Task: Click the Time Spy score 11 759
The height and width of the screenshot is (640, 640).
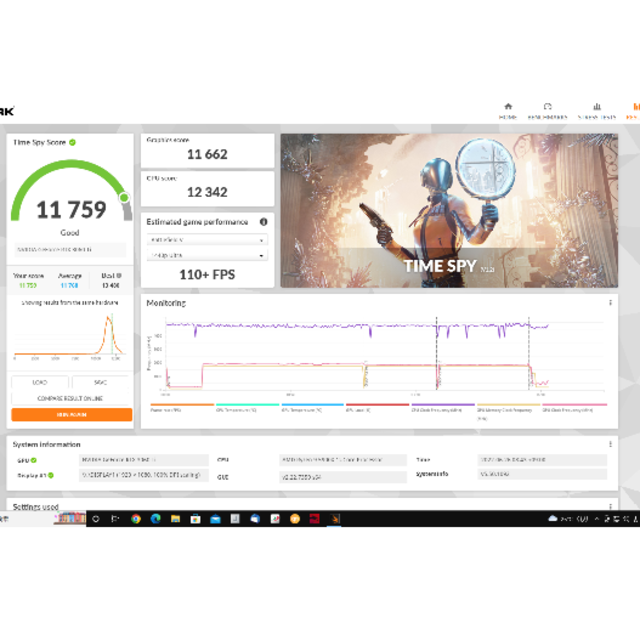Action: (x=71, y=210)
